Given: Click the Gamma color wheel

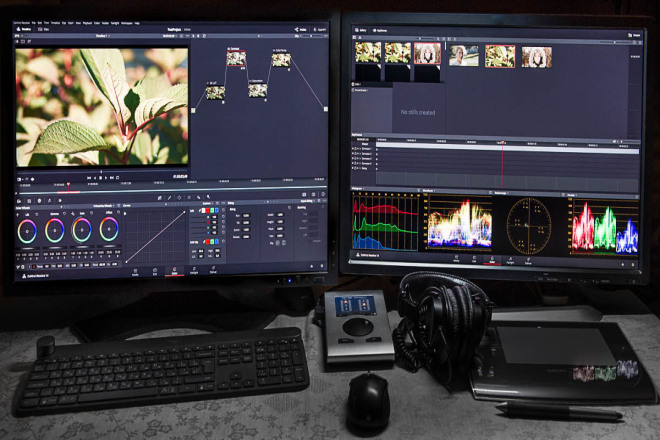Looking at the screenshot, I should coord(54,231).
